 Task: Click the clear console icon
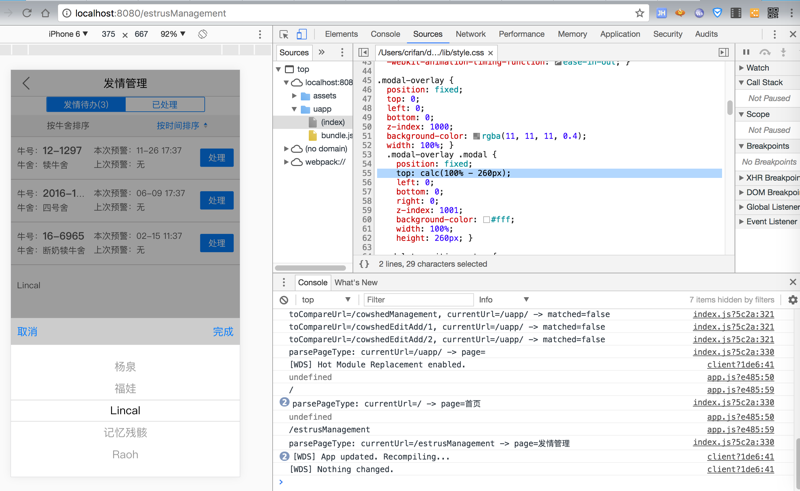tap(284, 300)
